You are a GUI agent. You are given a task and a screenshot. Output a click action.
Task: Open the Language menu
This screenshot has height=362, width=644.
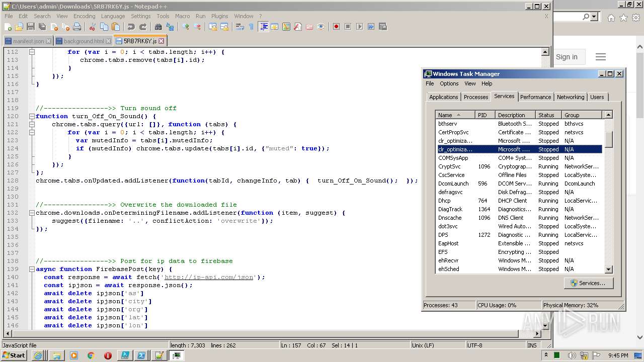(113, 16)
